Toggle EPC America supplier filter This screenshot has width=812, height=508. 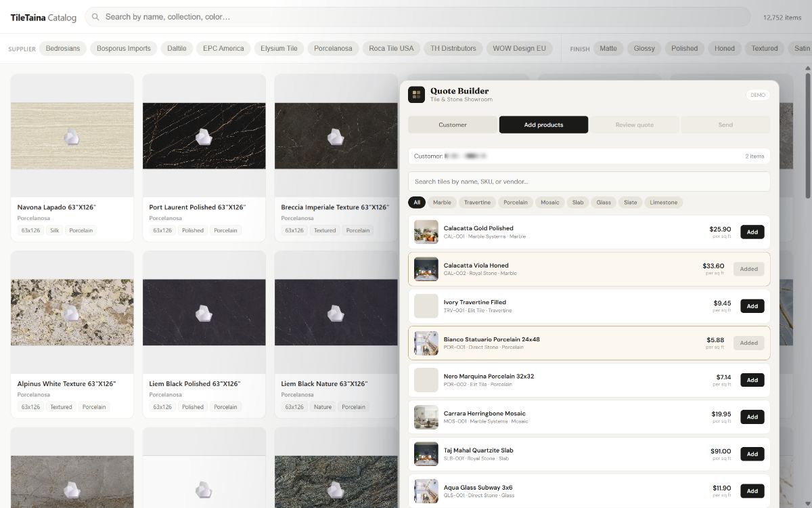pos(223,49)
